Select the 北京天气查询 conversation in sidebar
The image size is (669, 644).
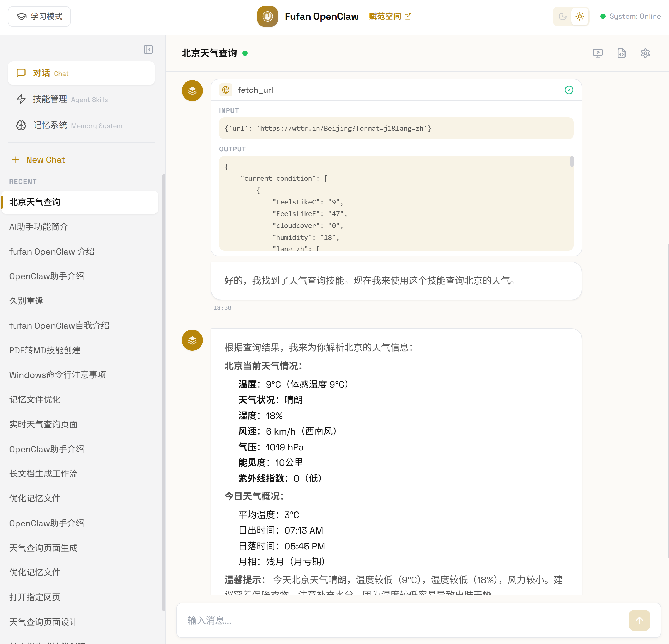pos(80,202)
